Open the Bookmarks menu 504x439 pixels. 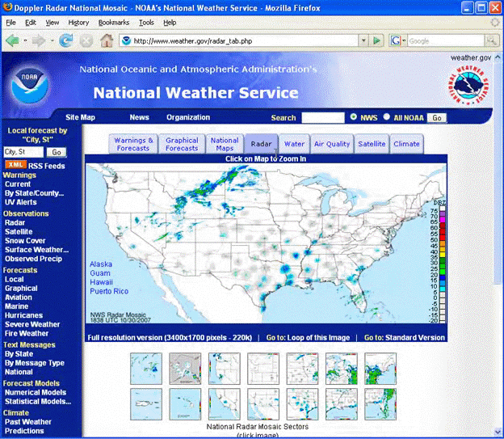click(x=114, y=23)
